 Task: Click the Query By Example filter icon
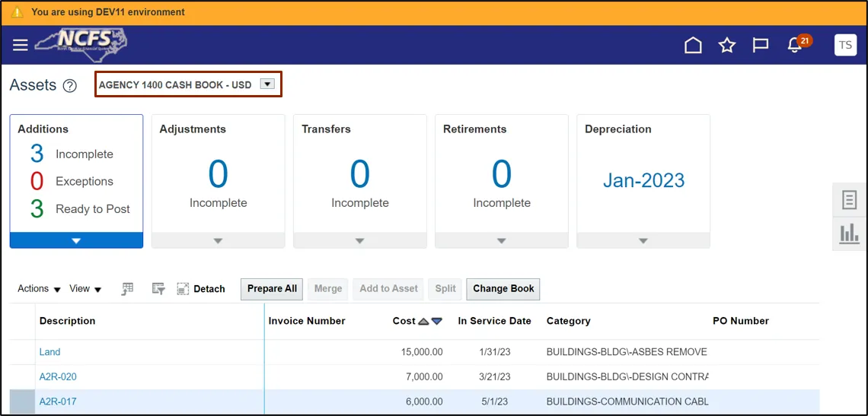coord(158,289)
